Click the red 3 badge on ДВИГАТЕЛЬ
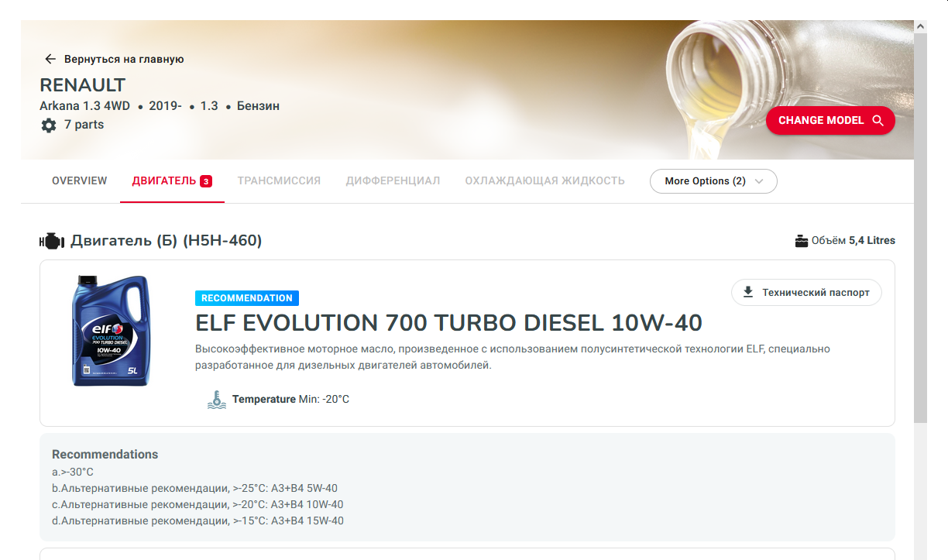The height and width of the screenshot is (560, 948). point(206,181)
